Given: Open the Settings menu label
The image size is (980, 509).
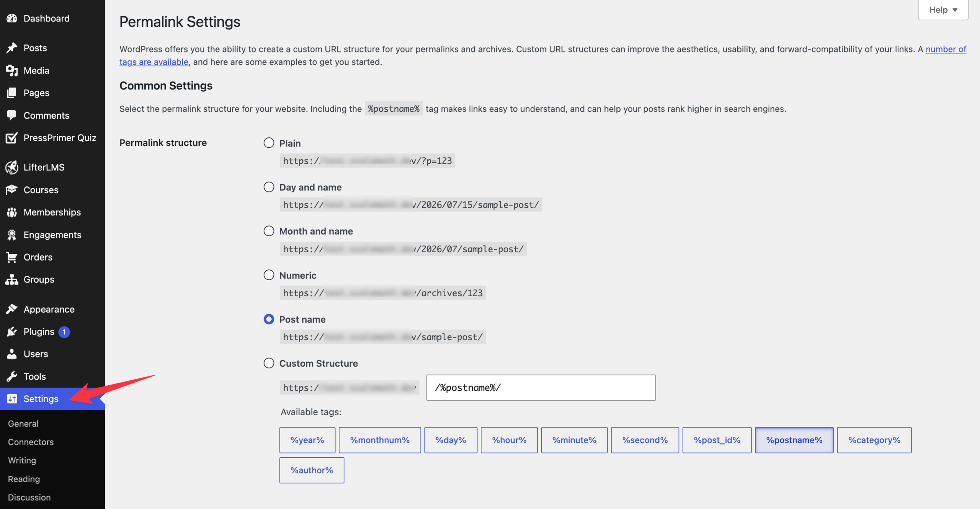Looking at the screenshot, I should [x=41, y=399].
